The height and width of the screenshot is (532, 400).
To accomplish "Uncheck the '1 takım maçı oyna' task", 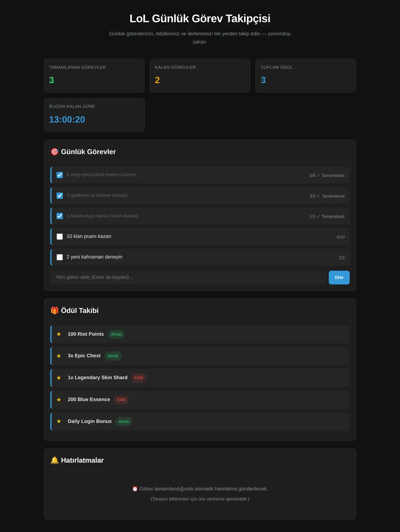I will click(x=60, y=216).
